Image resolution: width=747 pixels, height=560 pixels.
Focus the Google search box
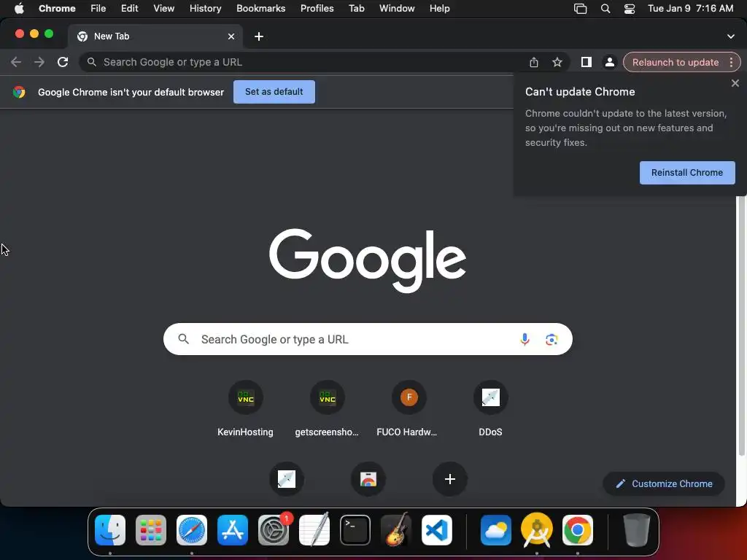click(368, 339)
